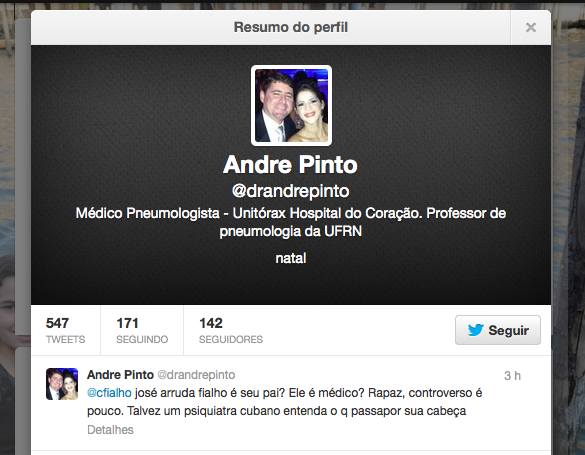Click the @drandrepinto handle in the header

pyautogui.click(x=290, y=191)
